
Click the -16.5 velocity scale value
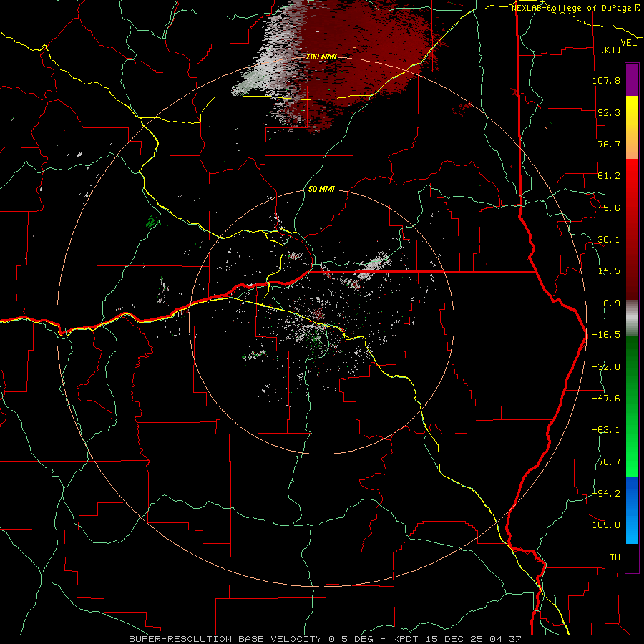click(606, 335)
